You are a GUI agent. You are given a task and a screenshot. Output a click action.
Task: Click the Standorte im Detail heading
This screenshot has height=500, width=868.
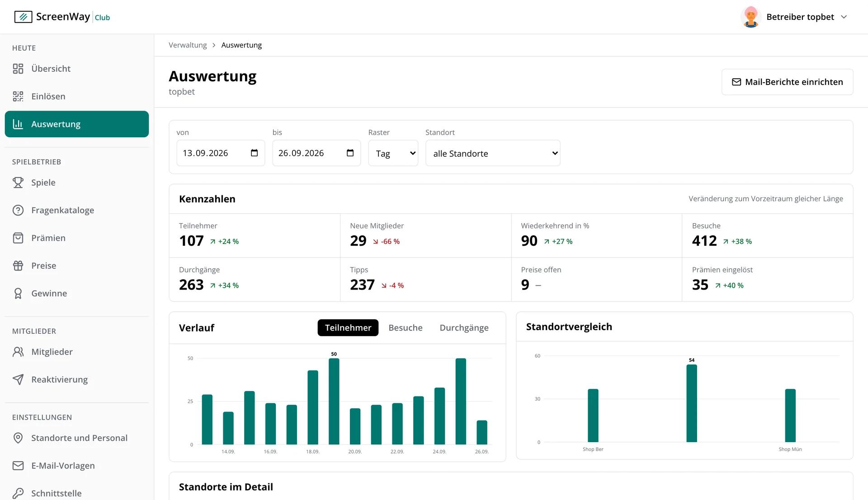point(226,487)
